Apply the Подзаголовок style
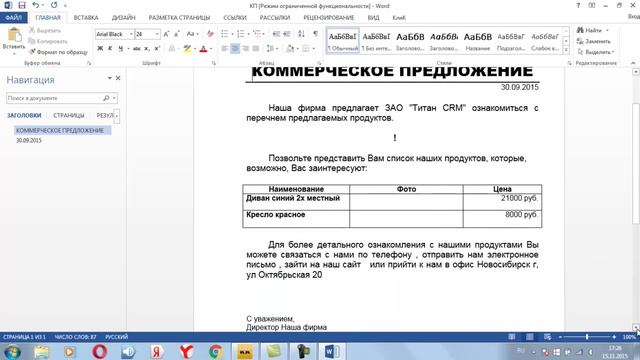 point(511,40)
